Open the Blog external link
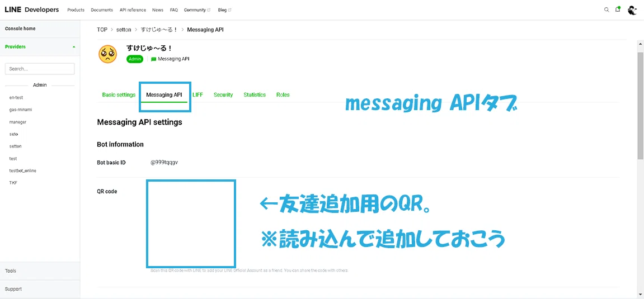Screen dimensions: 644x299 (224, 10)
